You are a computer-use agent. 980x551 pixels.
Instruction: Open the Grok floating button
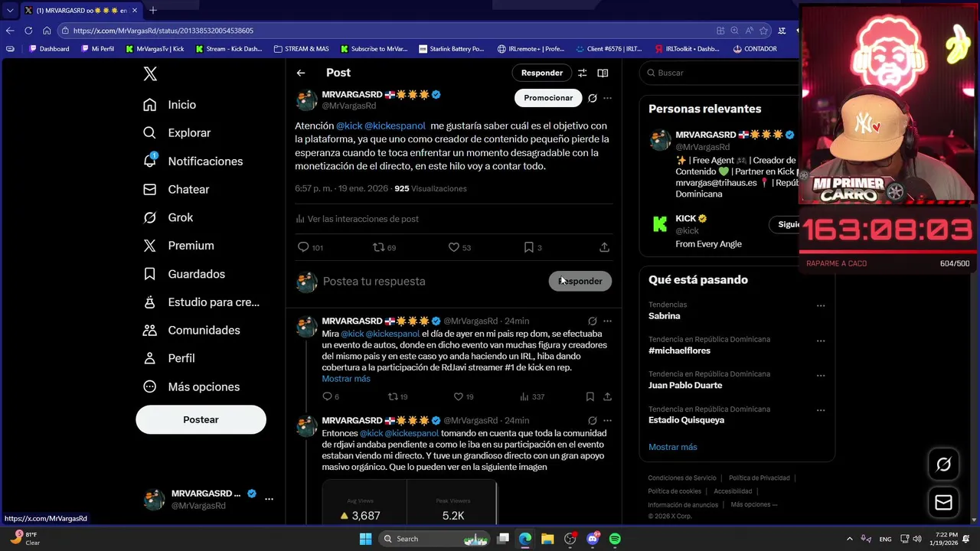(x=943, y=465)
